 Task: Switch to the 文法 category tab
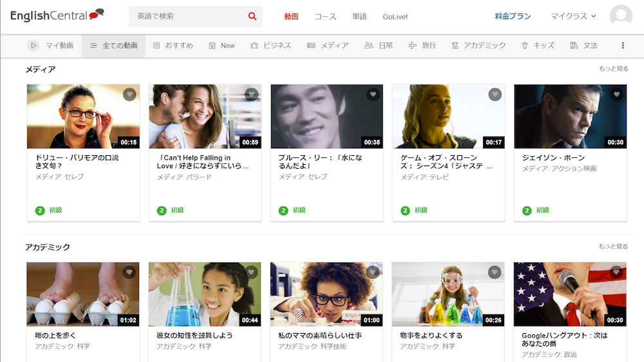[583, 46]
